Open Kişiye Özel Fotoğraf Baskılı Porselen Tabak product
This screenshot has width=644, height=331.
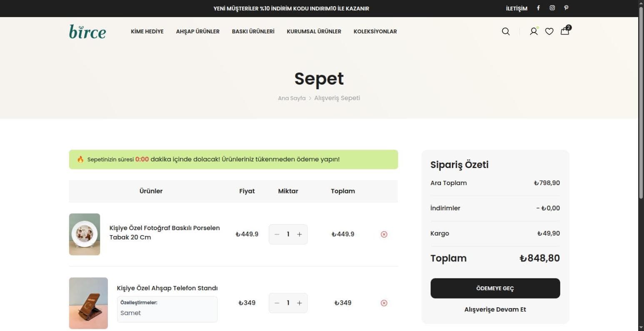(165, 233)
